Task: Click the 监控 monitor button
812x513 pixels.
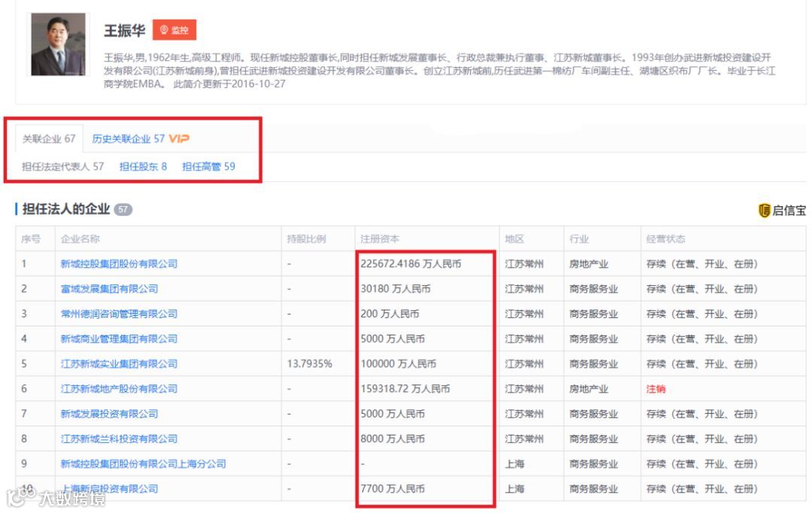Action: click(174, 30)
